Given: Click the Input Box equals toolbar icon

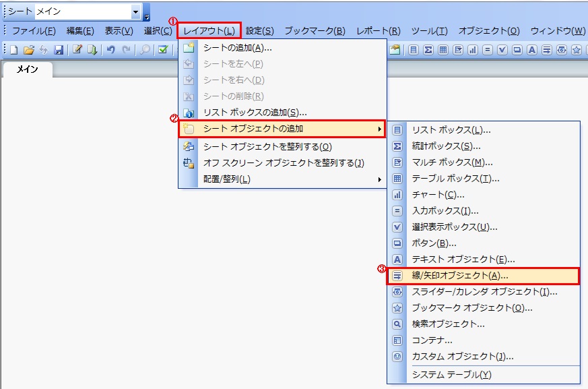Looking at the screenshot, I should point(488,50).
